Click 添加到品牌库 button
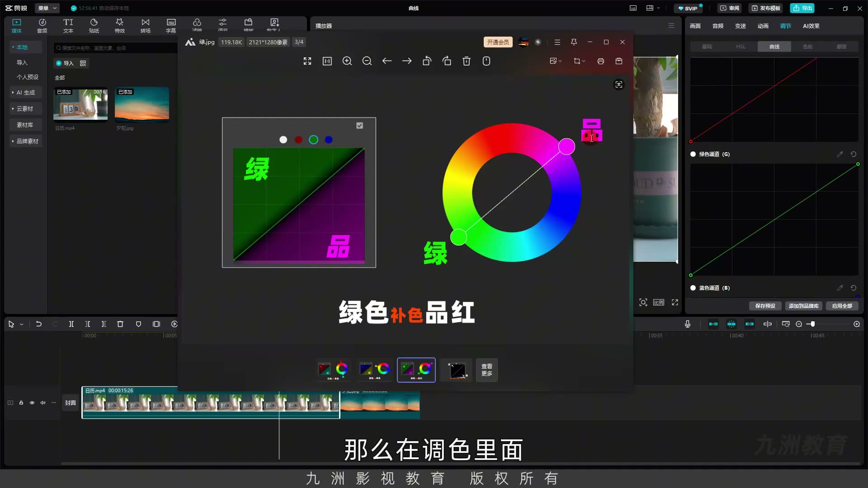 click(x=803, y=306)
